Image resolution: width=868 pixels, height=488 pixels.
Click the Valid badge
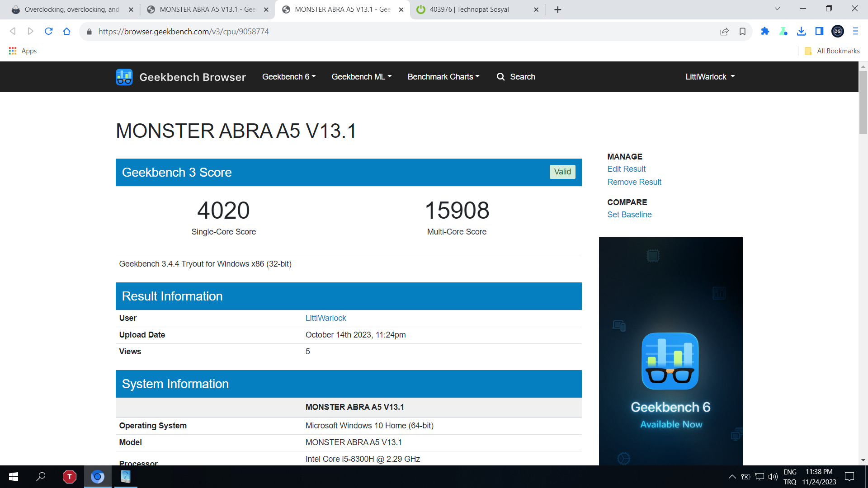pos(562,172)
